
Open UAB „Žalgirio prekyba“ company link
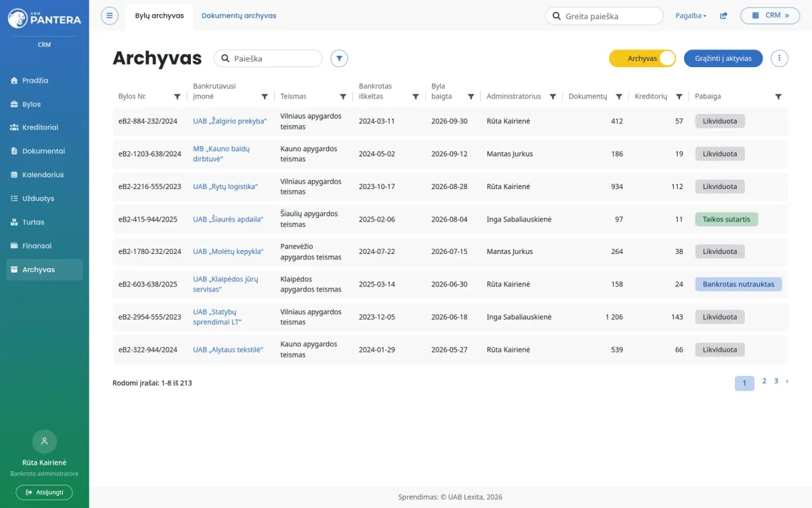point(230,121)
